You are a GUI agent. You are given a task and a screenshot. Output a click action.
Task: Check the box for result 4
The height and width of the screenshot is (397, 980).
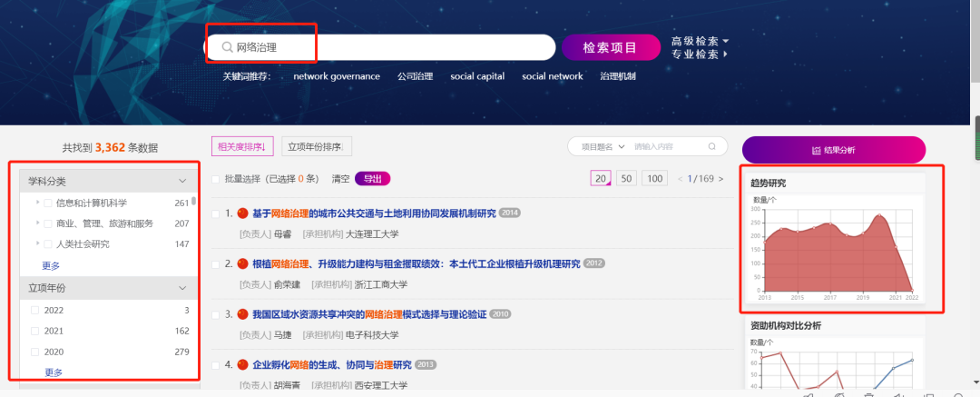pyautogui.click(x=216, y=364)
